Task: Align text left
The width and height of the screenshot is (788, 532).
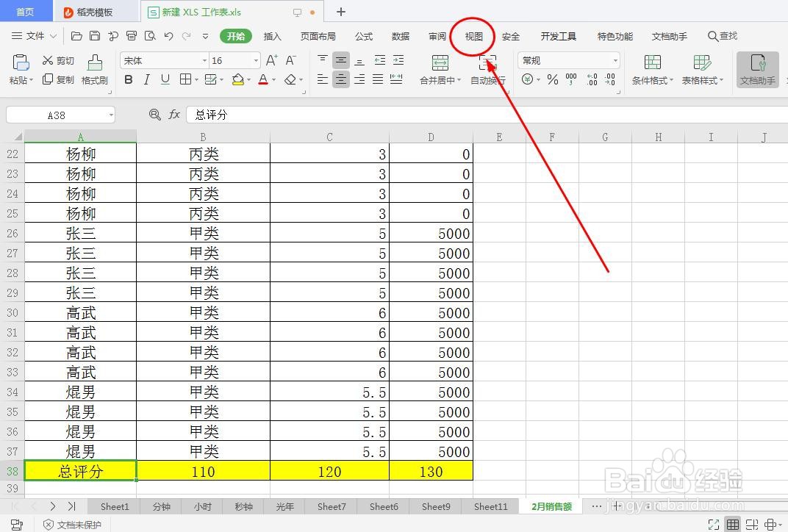Action: 323,79
